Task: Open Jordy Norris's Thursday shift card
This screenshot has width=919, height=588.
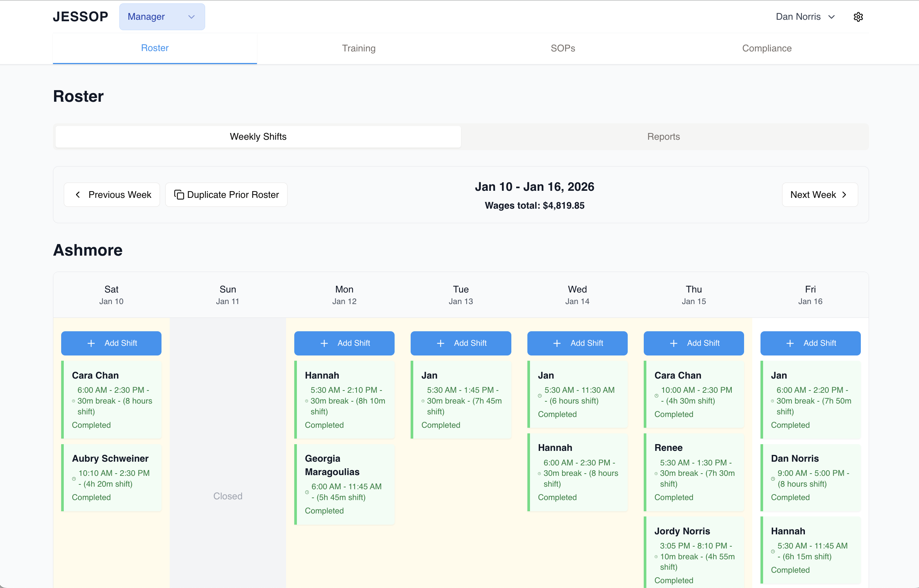Action: point(694,552)
